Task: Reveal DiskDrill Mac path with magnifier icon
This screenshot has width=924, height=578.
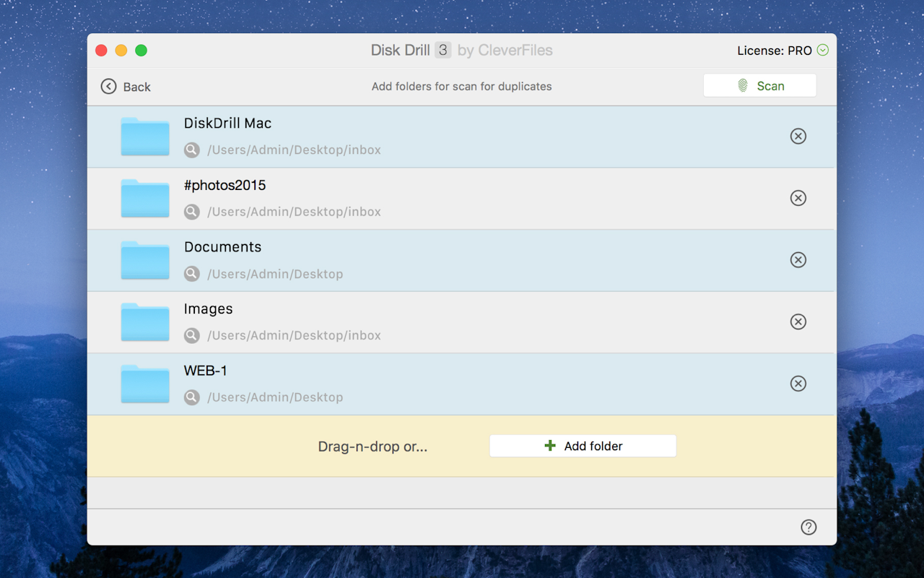Action: [191, 150]
